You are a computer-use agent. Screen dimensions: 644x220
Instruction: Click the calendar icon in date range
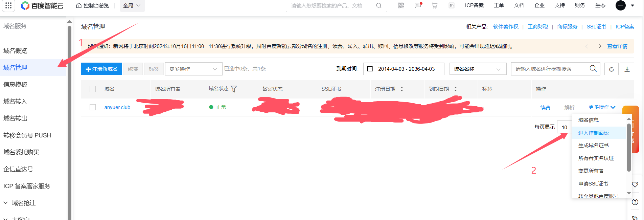pyautogui.click(x=370, y=69)
